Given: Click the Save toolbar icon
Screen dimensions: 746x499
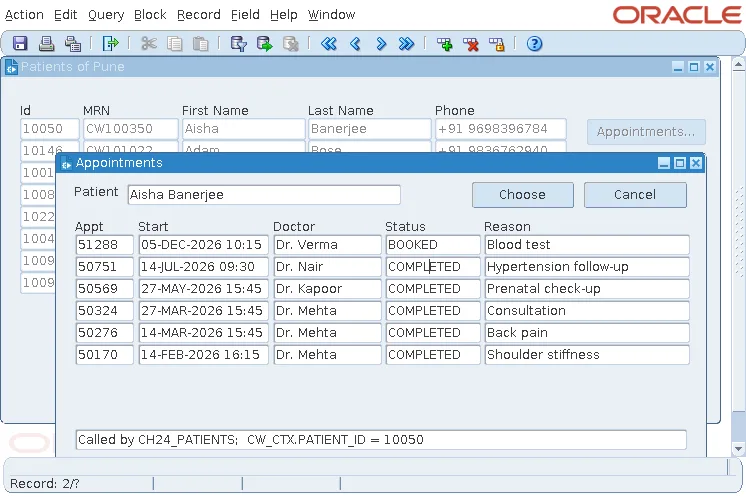Looking at the screenshot, I should 20,44.
